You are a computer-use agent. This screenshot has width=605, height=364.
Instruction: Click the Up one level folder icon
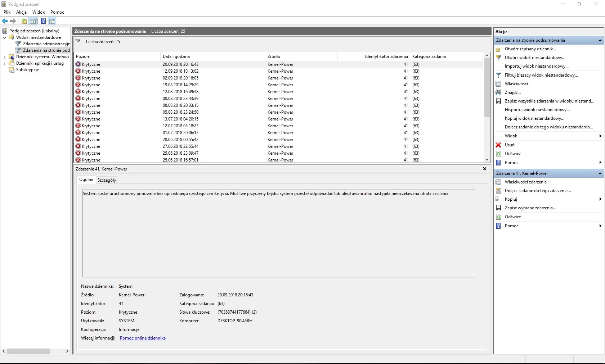click(x=24, y=21)
